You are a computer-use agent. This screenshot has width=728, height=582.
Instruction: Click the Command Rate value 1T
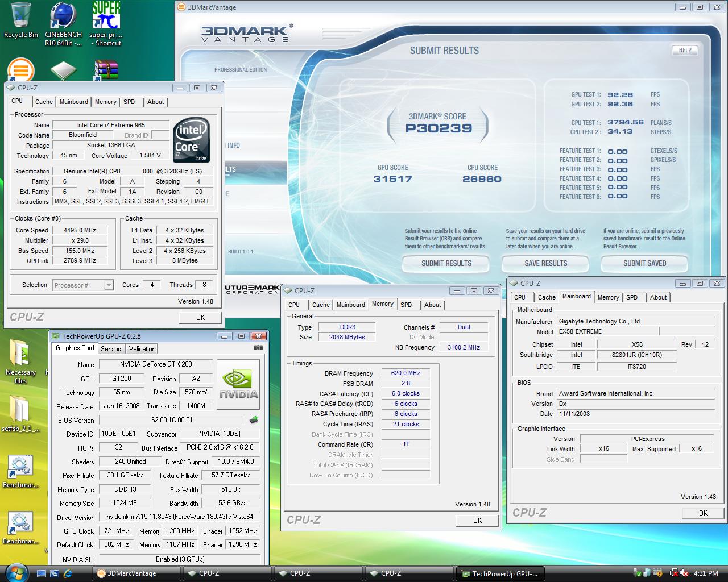tap(406, 444)
